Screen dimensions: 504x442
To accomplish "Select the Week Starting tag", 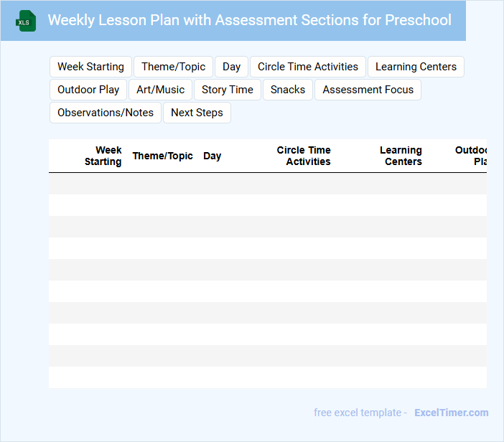I will coord(90,67).
